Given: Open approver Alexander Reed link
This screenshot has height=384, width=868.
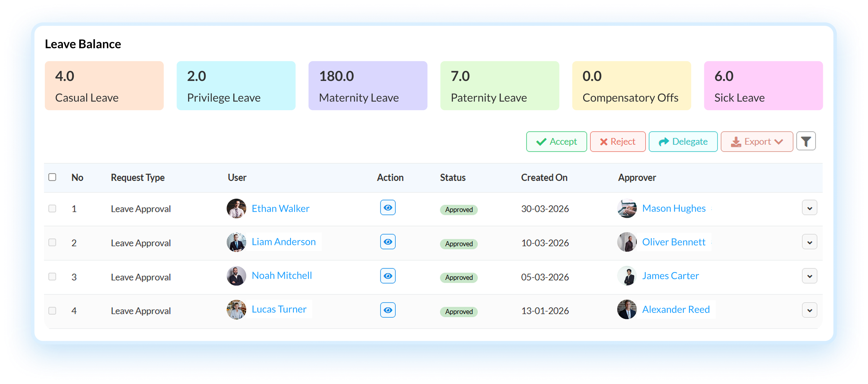Looking at the screenshot, I should [x=676, y=309].
